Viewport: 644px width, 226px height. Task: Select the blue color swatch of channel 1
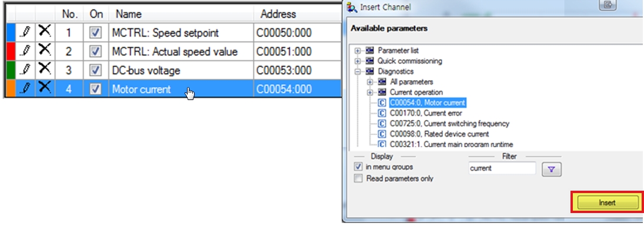pos(11,33)
